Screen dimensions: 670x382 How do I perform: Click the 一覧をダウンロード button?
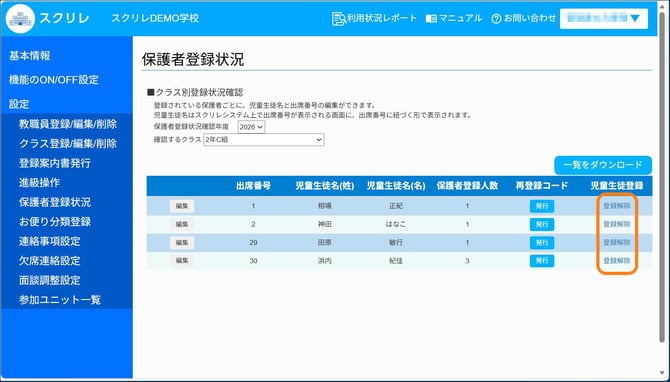pos(603,165)
